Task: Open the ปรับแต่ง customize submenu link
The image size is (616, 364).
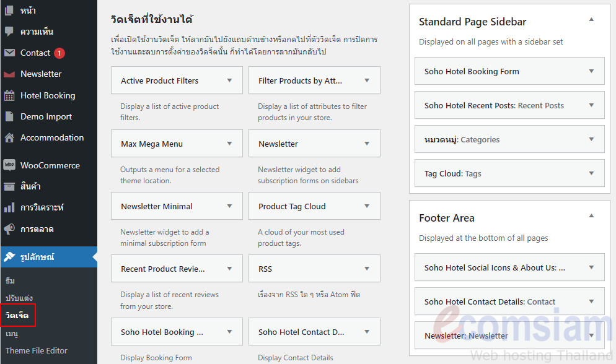Action: coord(19,298)
